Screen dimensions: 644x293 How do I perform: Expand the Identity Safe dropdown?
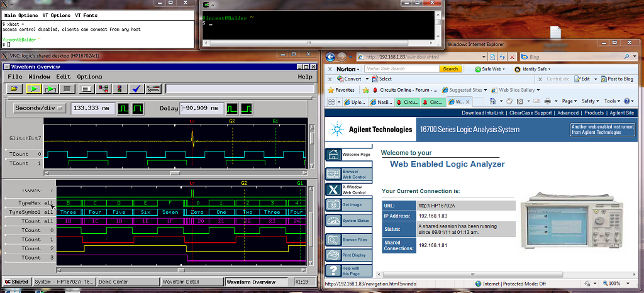point(549,69)
